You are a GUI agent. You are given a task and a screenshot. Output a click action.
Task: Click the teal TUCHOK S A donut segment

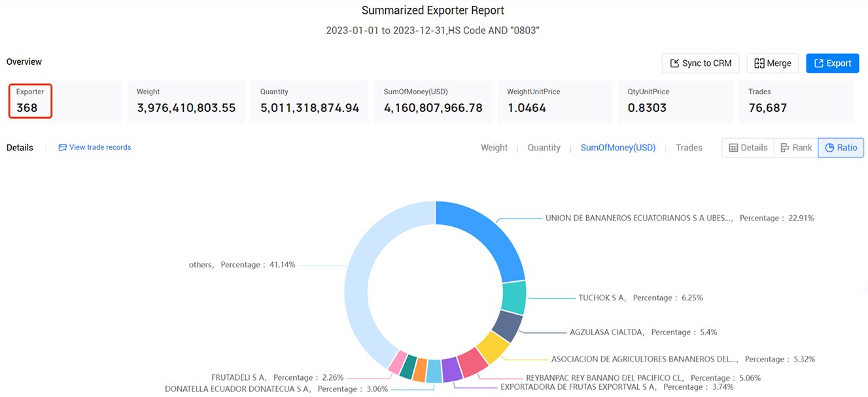[x=514, y=298]
